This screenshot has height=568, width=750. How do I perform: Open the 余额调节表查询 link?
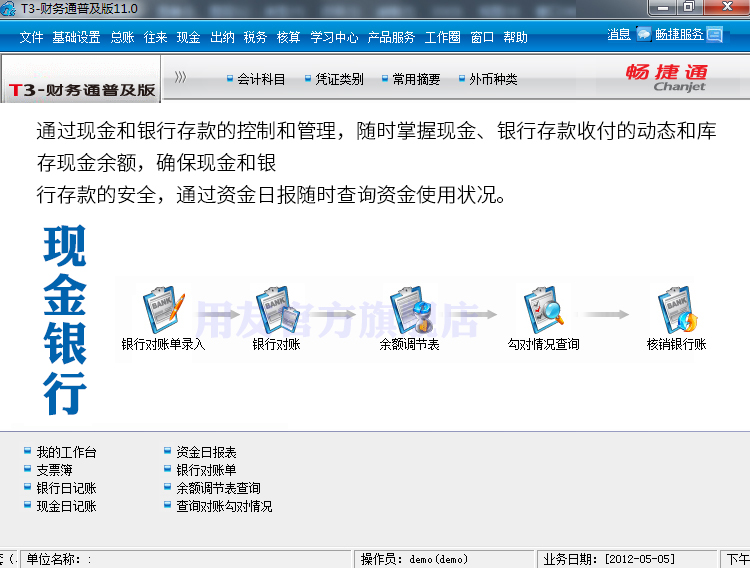[219, 488]
